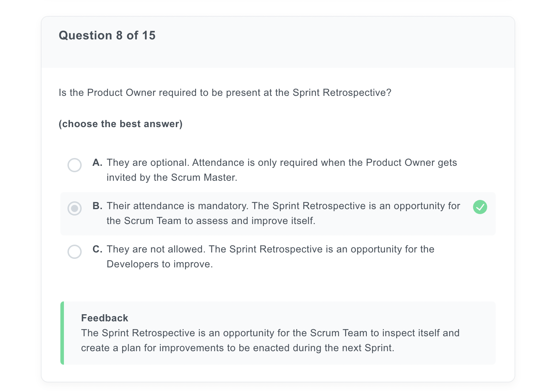The height and width of the screenshot is (392, 544).
Task: Click "Developers to improve." line
Action: click(160, 264)
